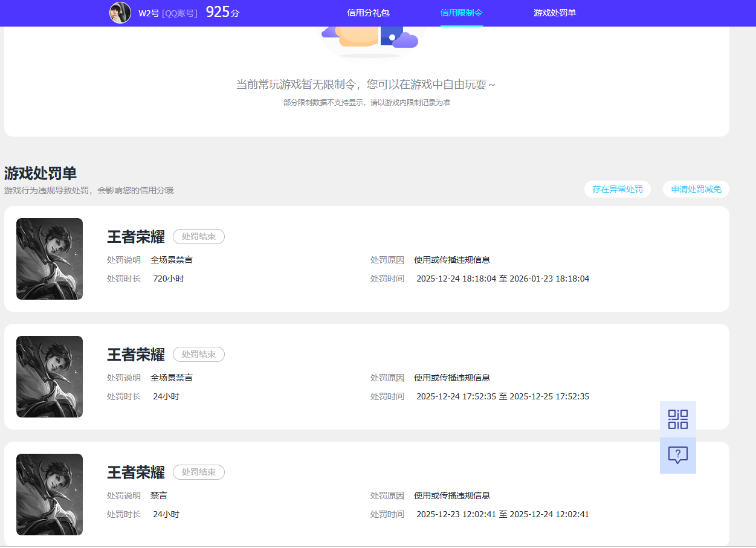756x548 pixels.
Task: Click the 2025-12-24 17:52:35 至 2025-12-25 time range
Action: pos(503,396)
